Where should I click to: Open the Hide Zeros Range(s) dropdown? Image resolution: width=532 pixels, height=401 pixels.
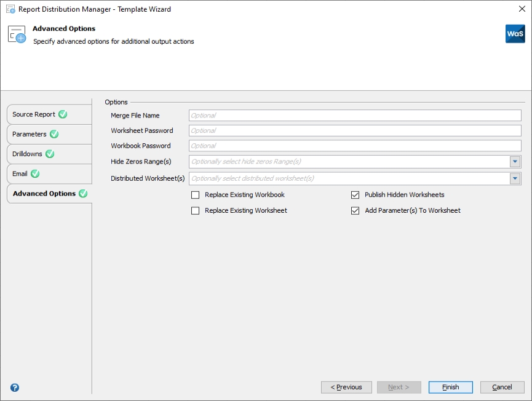515,161
